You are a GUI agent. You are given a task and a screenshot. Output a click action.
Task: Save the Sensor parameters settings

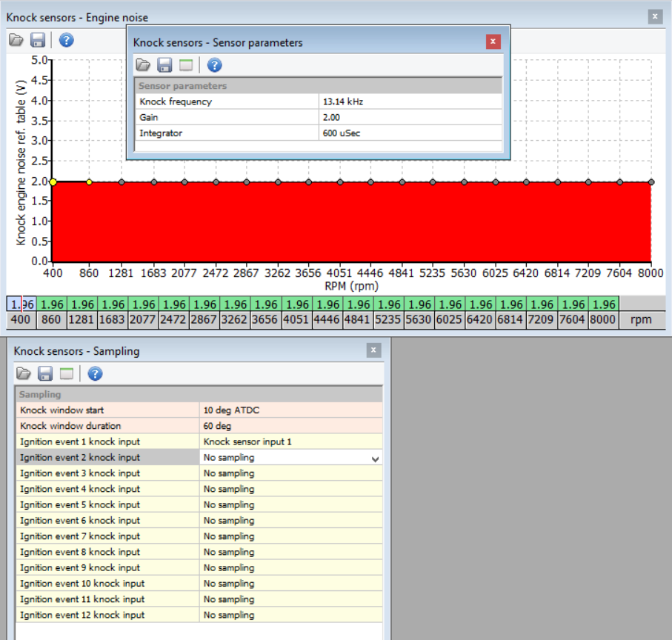coord(164,65)
